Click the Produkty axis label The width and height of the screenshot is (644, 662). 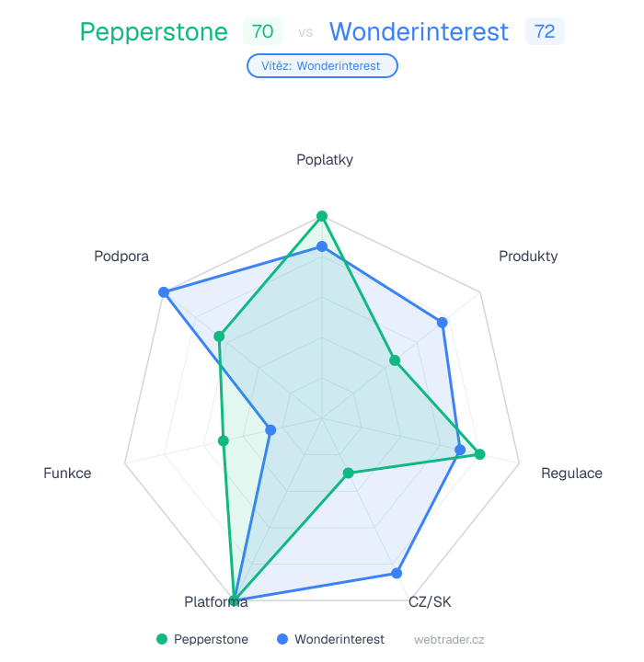click(x=528, y=257)
